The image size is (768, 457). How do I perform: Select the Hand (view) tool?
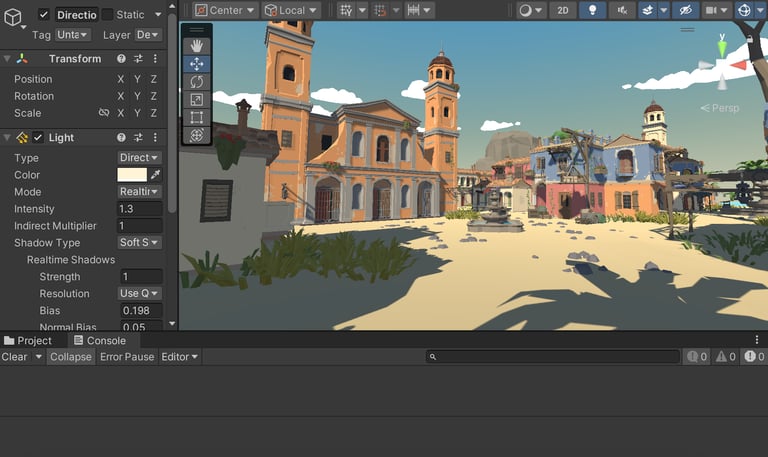pyautogui.click(x=197, y=46)
